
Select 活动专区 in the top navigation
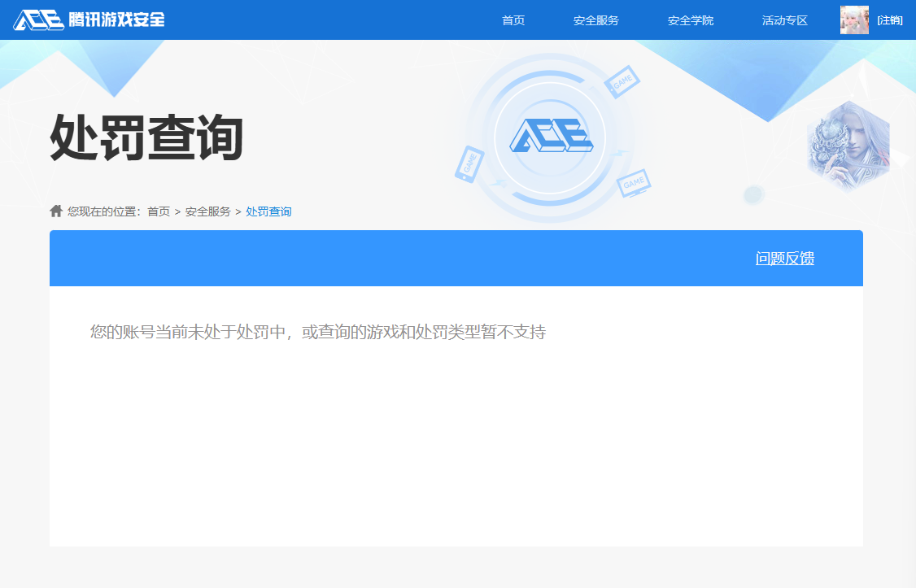tap(784, 20)
